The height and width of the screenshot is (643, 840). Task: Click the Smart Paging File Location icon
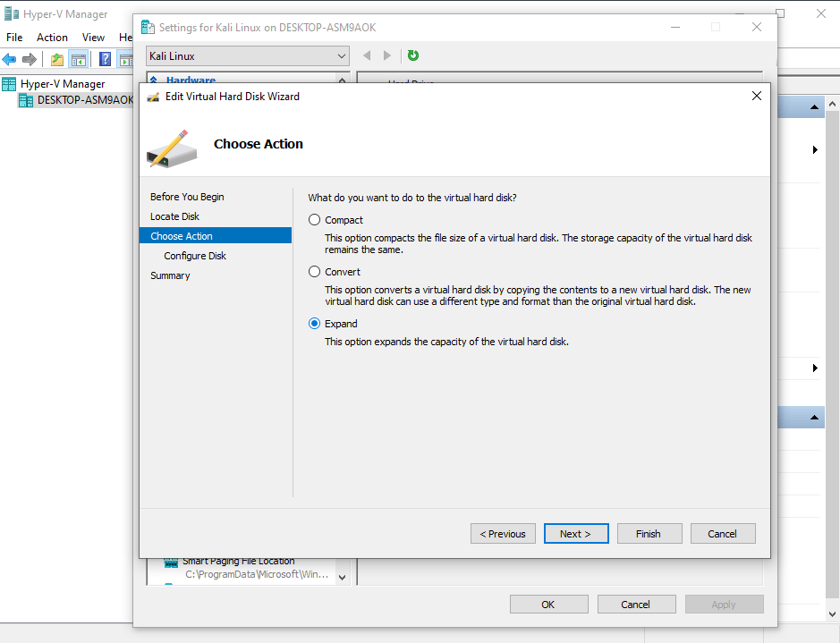point(170,563)
